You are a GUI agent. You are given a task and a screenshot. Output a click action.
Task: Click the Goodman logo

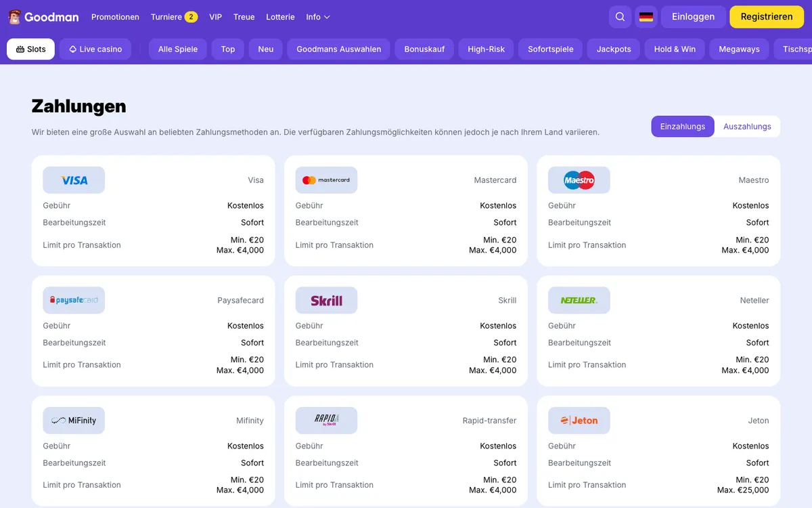click(x=43, y=17)
